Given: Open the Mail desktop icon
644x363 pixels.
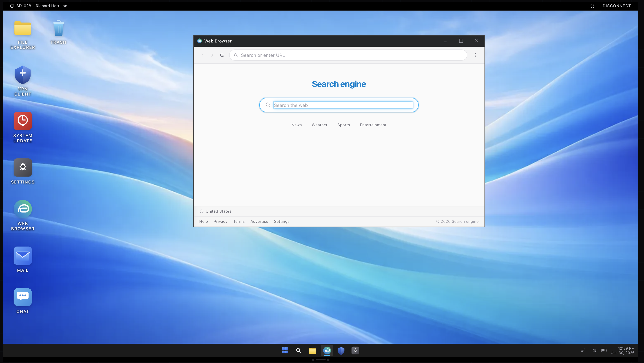Looking at the screenshot, I should [x=23, y=259].
